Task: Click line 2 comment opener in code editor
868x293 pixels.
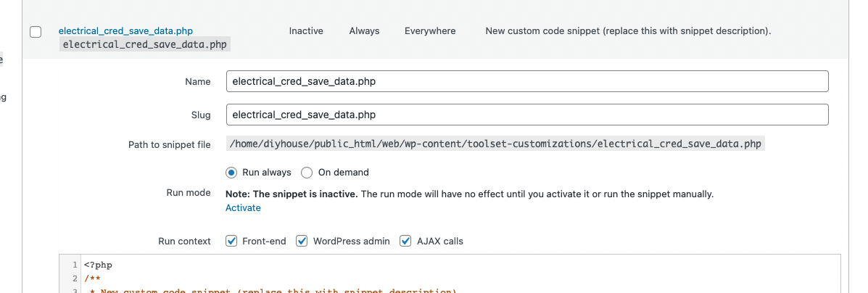Action: click(x=91, y=278)
